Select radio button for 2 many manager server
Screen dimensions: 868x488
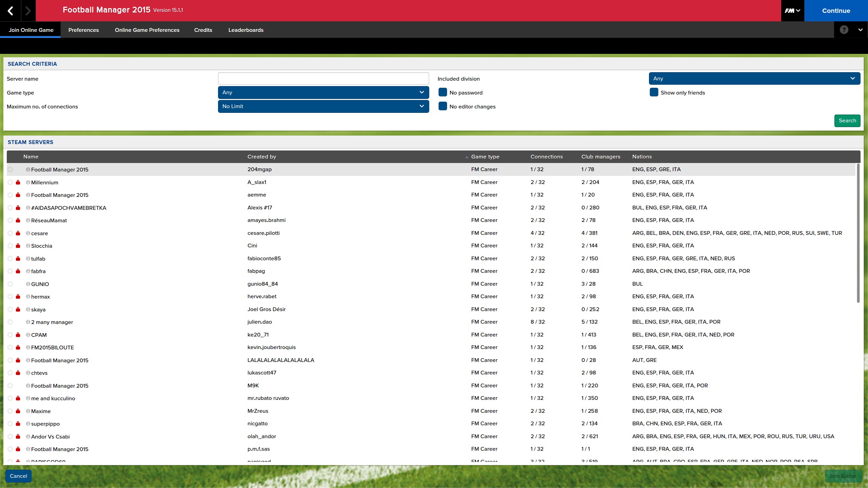(10, 322)
